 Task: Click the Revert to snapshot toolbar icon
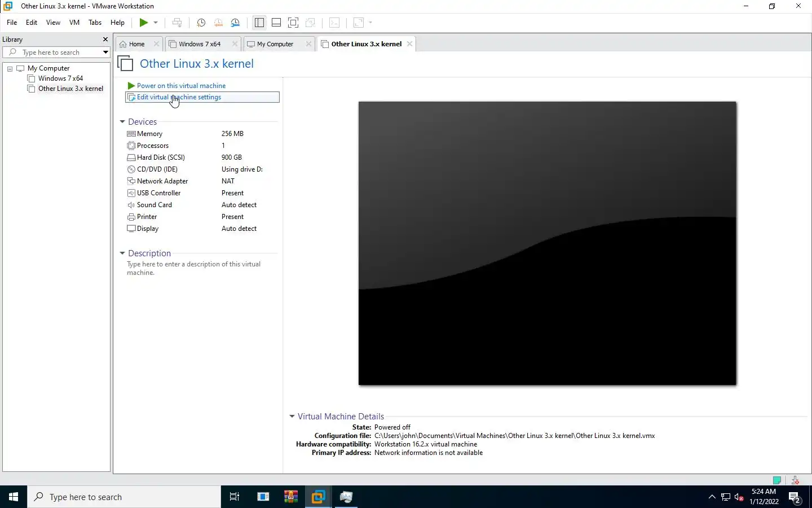click(x=218, y=23)
